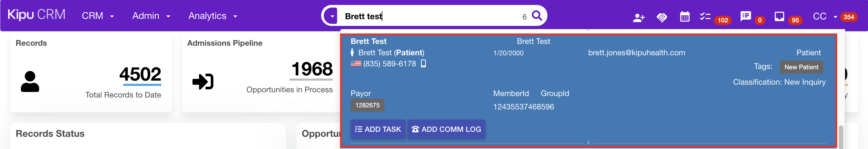This screenshot has height=149, width=868.
Task: Expand the CRM menu
Action: tap(98, 16)
